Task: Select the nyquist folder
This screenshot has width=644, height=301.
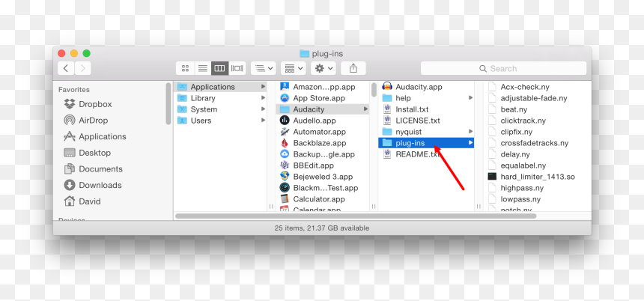Action: pos(426,132)
